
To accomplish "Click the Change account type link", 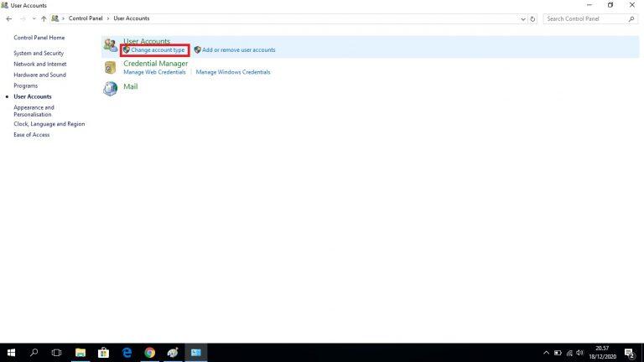I will (158, 49).
